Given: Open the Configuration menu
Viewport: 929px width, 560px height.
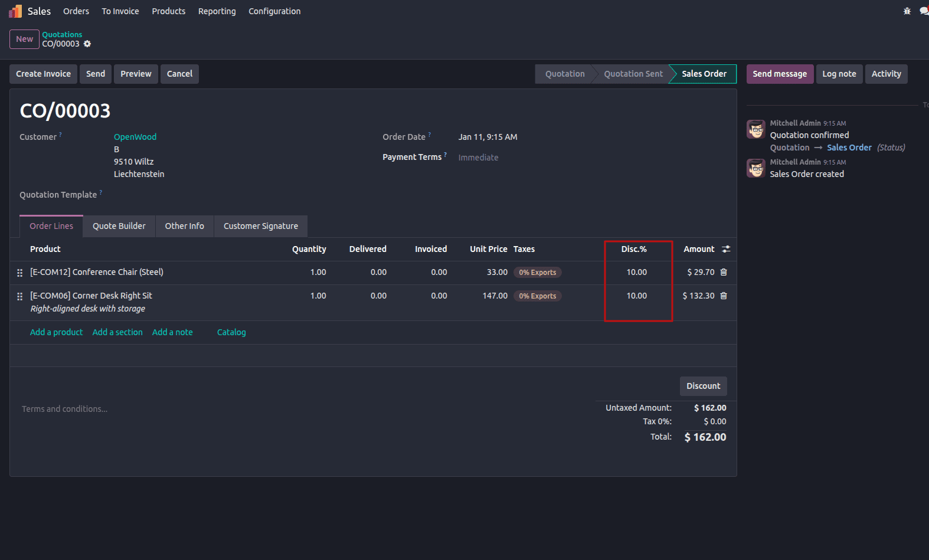Looking at the screenshot, I should (274, 11).
